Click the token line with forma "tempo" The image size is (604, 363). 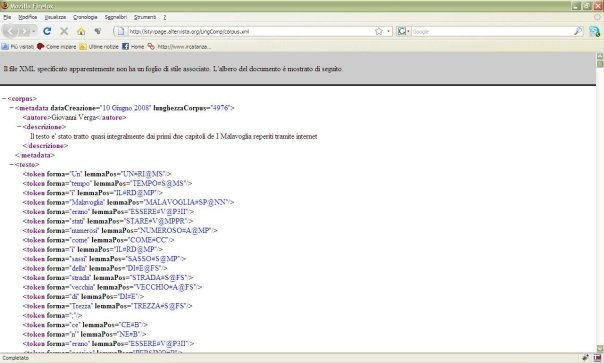107,183
